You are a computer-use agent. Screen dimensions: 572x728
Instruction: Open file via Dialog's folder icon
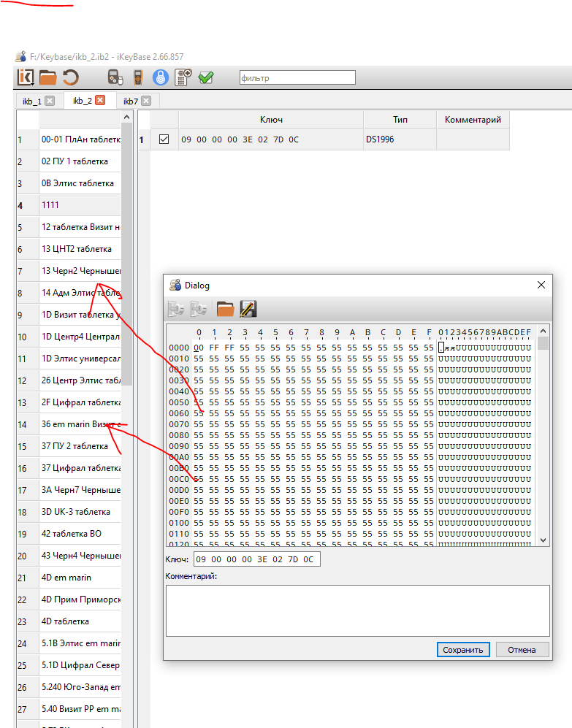click(225, 309)
